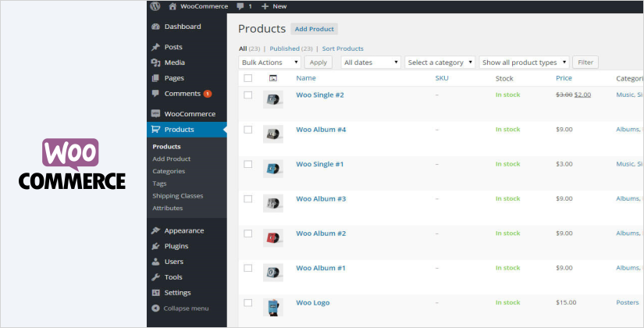Tick the select-all checkbox in table header

pyautogui.click(x=248, y=78)
